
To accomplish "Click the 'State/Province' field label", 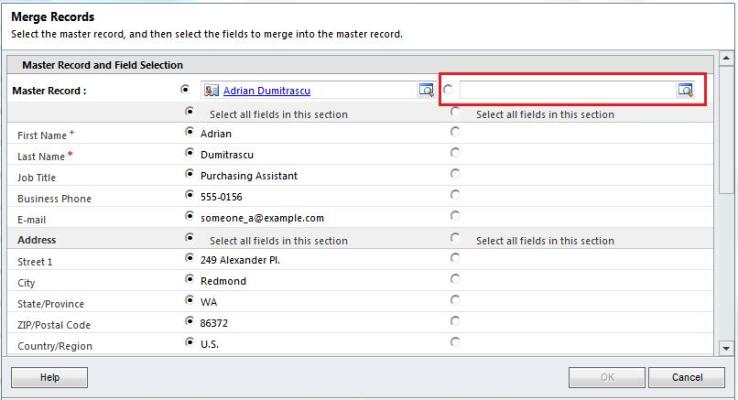I will [x=51, y=304].
